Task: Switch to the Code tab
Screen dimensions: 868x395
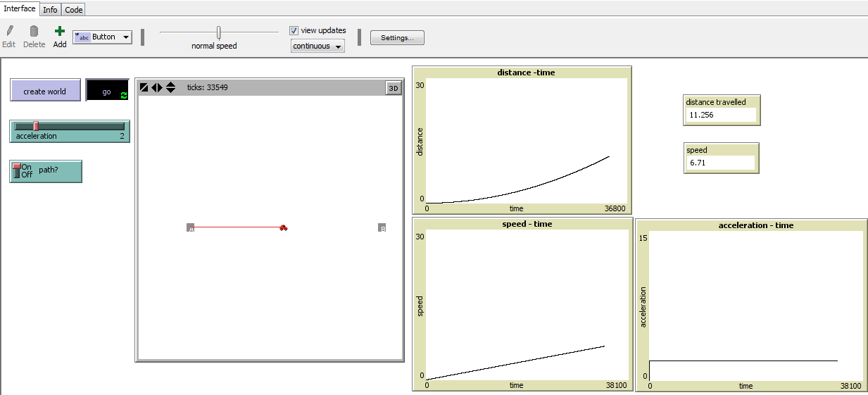Action: coord(74,10)
